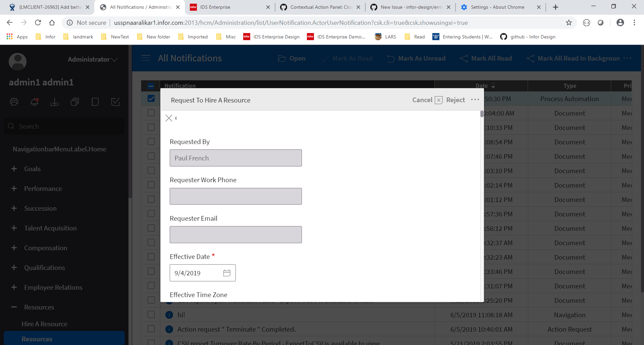This screenshot has height=345, width=644.
Task: Uncheck the Process Automation row checkbox
Action: click(x=151, y=98)
